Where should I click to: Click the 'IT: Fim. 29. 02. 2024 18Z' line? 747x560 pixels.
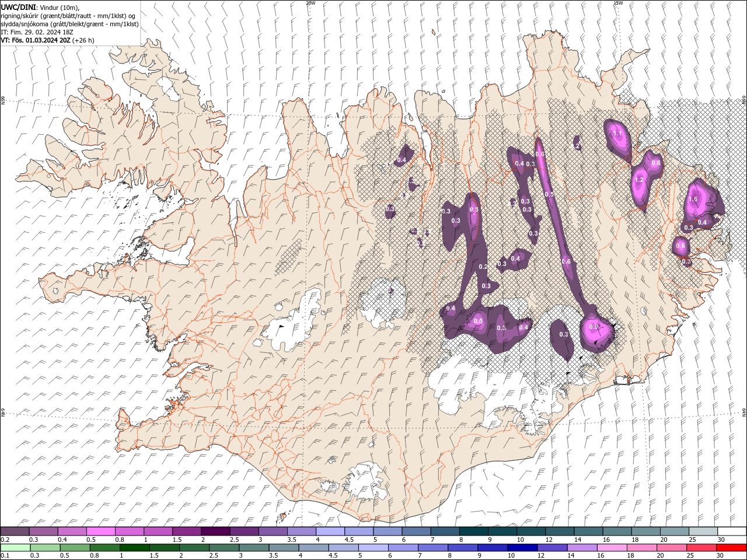37,32
